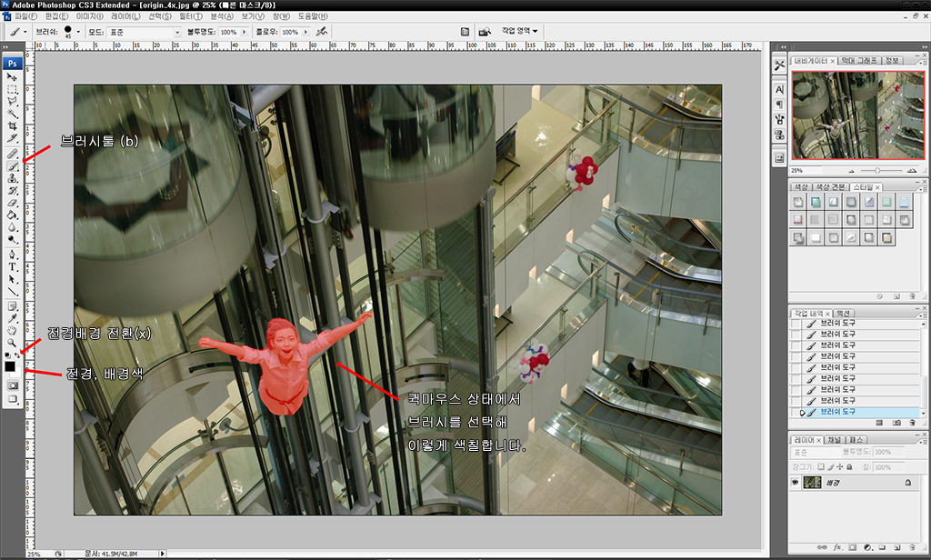Select the Pen tool
This screenshot has width=931, height=560.
pos(12,255)
